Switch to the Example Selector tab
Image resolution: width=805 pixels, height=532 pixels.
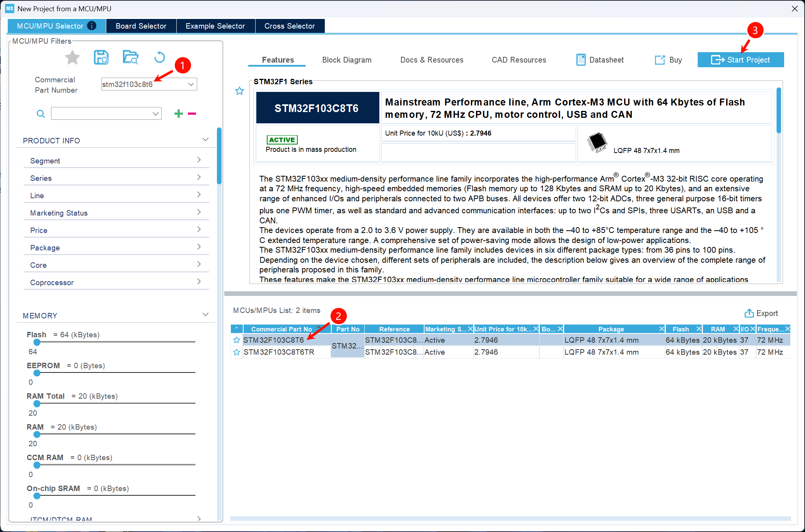(215, 26)
